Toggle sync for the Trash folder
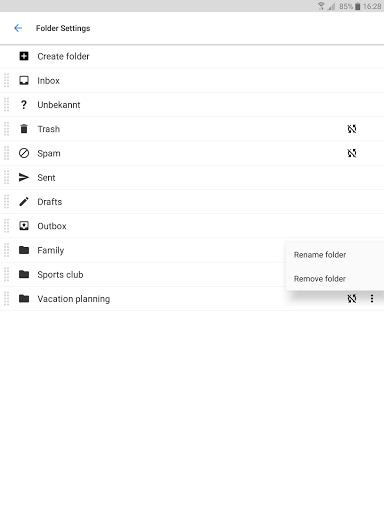This screenshot has height=512, width=384. 352,129
